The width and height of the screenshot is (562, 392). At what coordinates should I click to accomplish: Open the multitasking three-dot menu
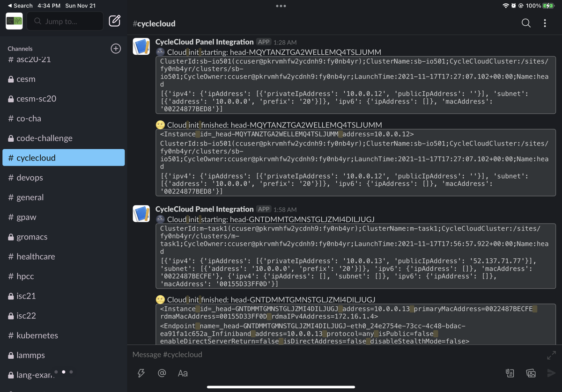point(281,6)
